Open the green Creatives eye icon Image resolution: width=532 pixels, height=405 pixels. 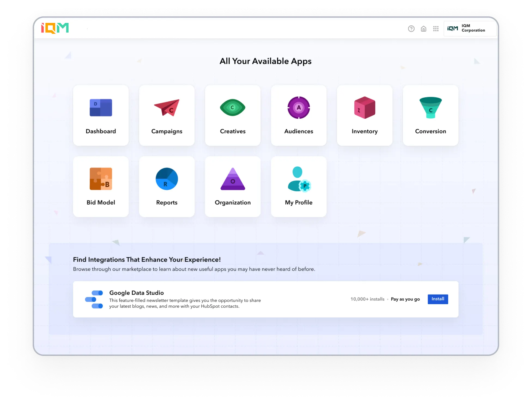(233, 108)
